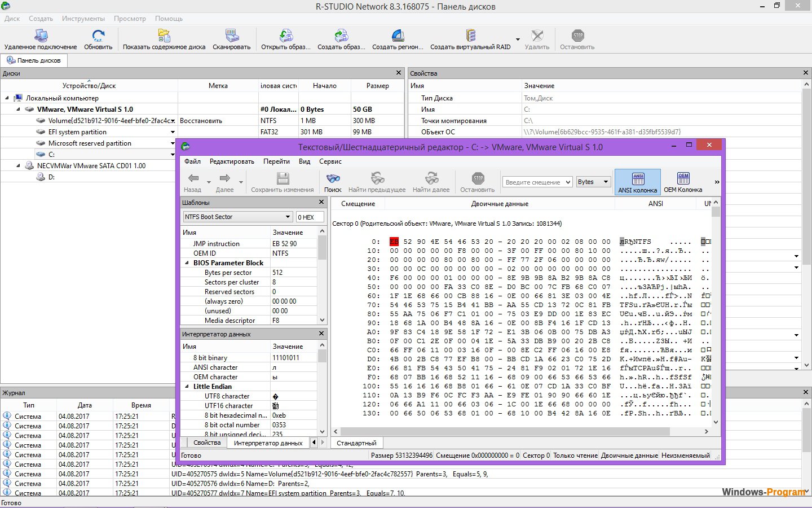The image size is (812, 508).
Task: Select the Volume{d521b912...} partition row
Action: click(x=202, y=121)
